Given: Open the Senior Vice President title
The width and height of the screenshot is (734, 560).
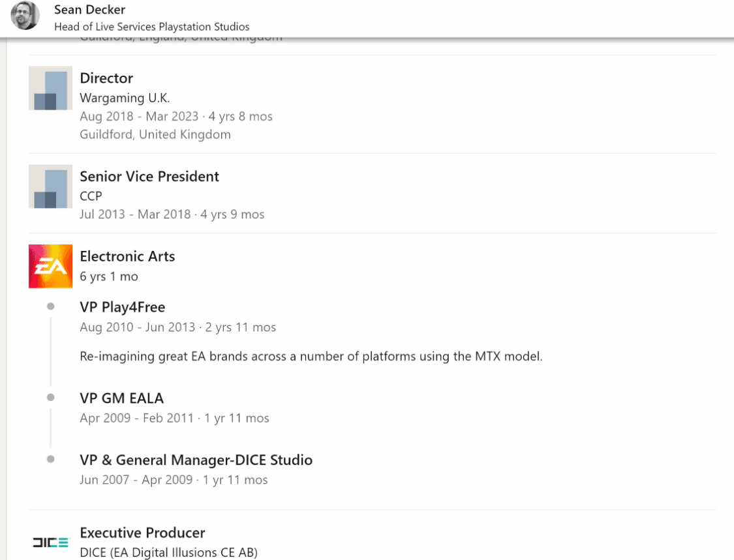Looking at the screenshot, I should [x=149, y=177].
